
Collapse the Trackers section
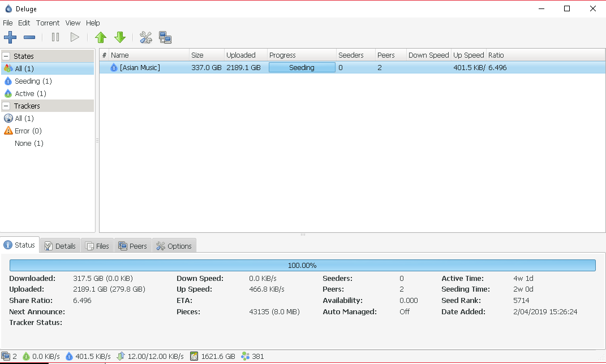6,106
